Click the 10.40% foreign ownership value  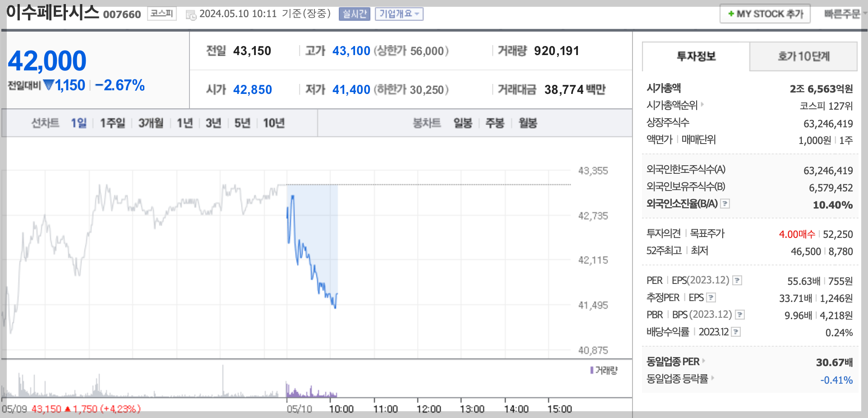(833, 205)
